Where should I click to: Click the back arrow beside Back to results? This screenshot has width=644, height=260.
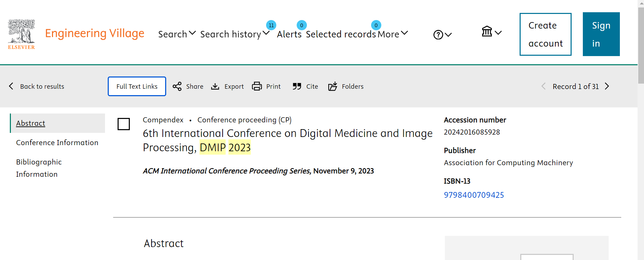tap(11, 86)
